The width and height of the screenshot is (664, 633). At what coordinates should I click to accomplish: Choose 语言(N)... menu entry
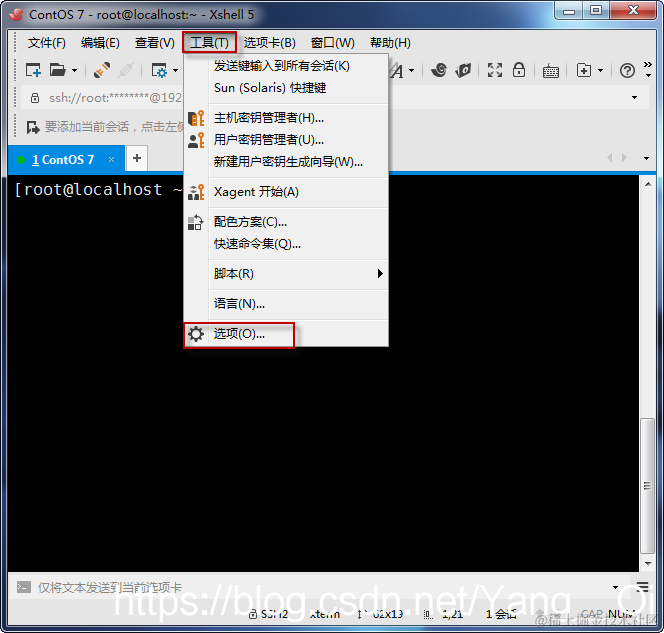[286, 304]
